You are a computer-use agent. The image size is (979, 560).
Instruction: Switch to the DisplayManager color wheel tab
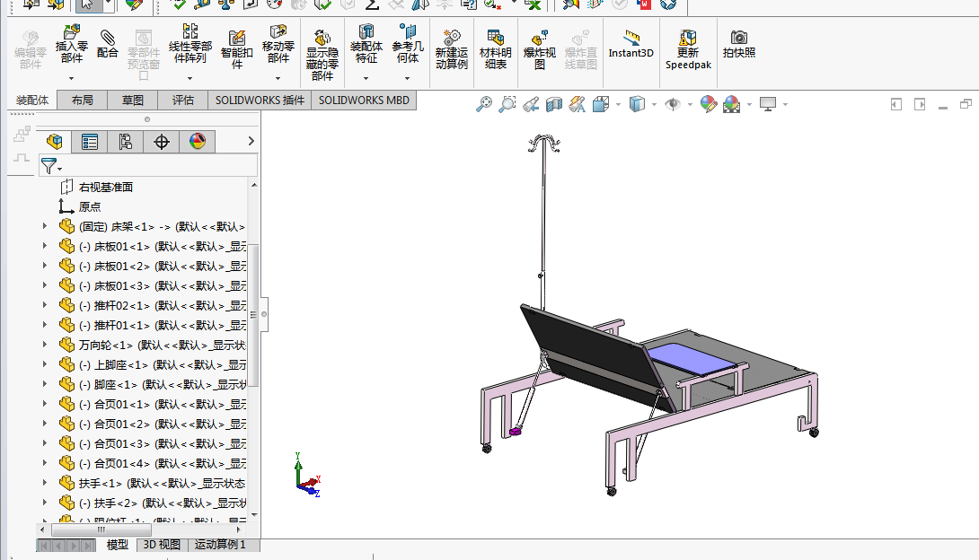[198, 142]
